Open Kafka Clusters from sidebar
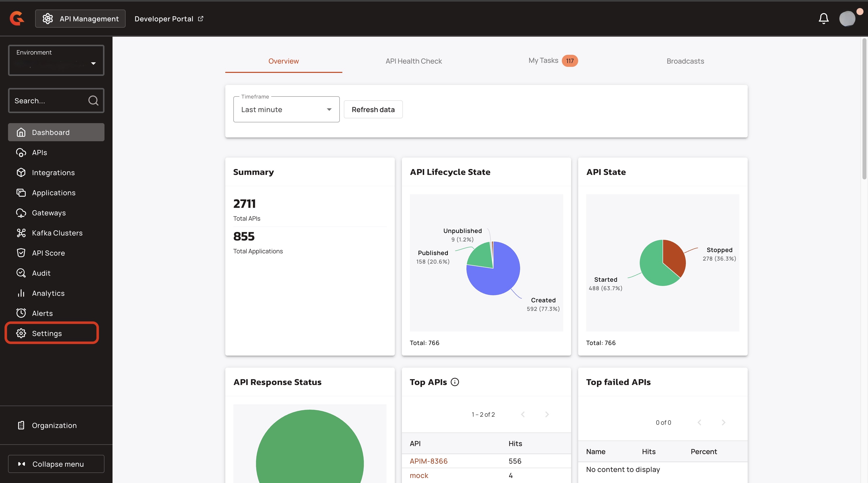868x483 pixels. tap(57, 233)
